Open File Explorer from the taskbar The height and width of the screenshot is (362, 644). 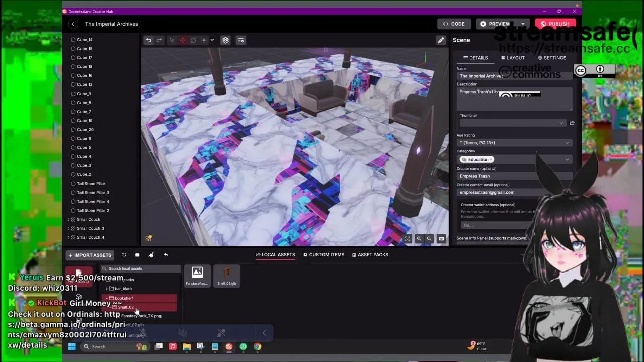point(187,346)
